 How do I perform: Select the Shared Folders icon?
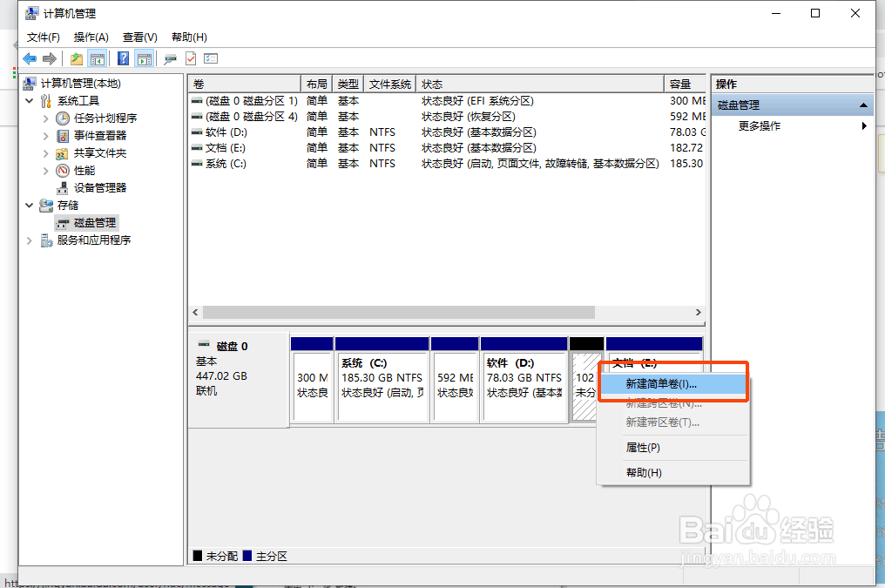pos(62,153)
